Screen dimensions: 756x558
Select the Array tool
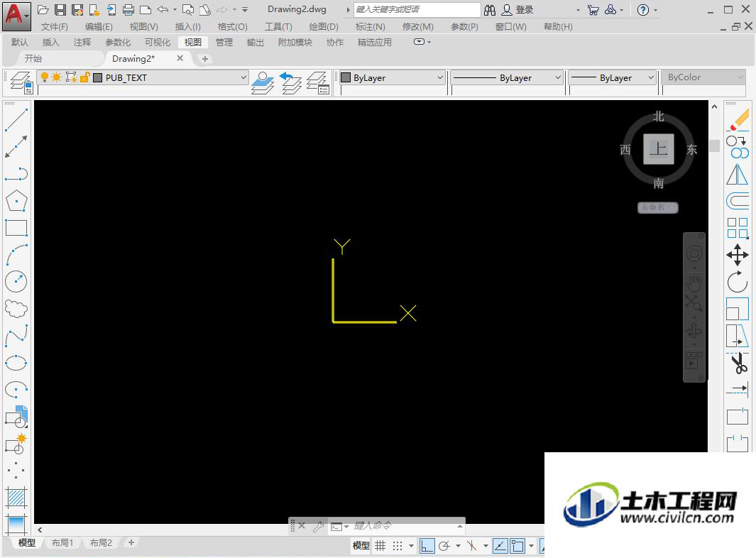738,228
